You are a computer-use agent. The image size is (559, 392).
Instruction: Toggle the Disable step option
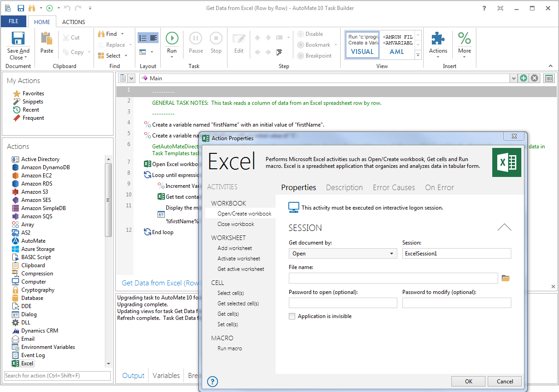pos(310,34)
